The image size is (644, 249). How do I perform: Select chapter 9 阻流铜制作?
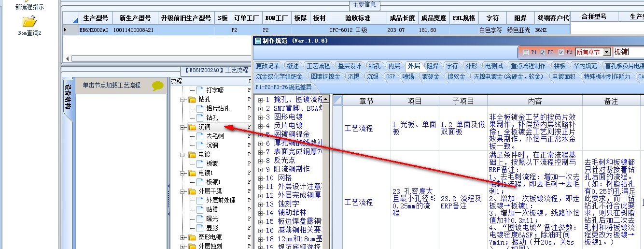pos(288,170)
